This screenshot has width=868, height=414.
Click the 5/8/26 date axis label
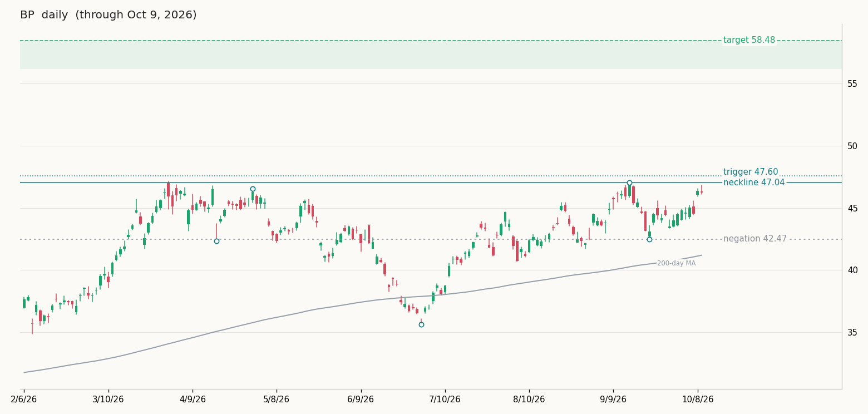coord(277,400)
